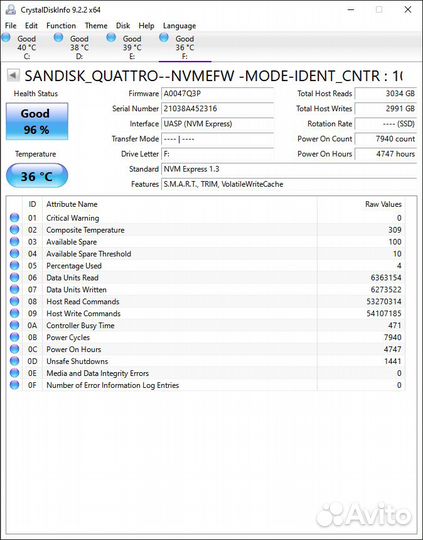Click the Transfer Mode field
Viewport: 423px width, 540px height.
point(217,139)
